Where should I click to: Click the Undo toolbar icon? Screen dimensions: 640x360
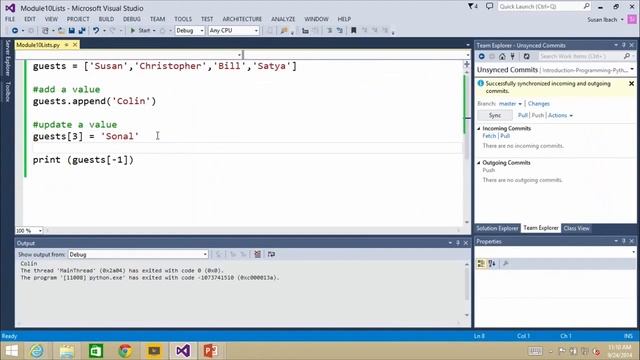click(96, 31)
